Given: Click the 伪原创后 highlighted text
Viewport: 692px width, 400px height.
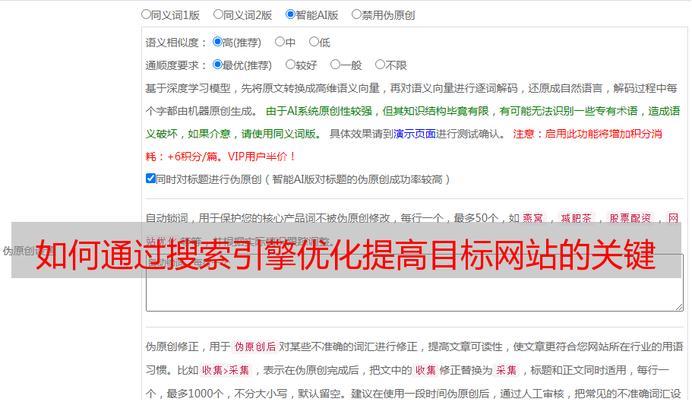Looking at the screenshot, I should click(255, 347).
